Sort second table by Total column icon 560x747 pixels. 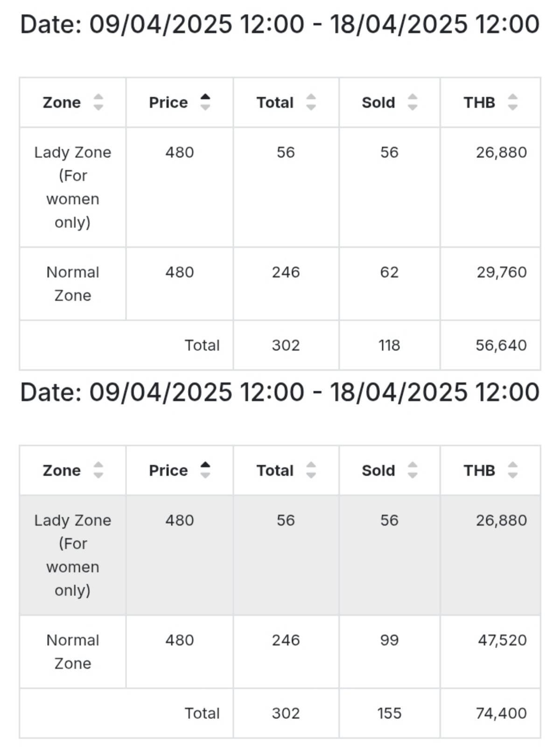click(311, 470)
